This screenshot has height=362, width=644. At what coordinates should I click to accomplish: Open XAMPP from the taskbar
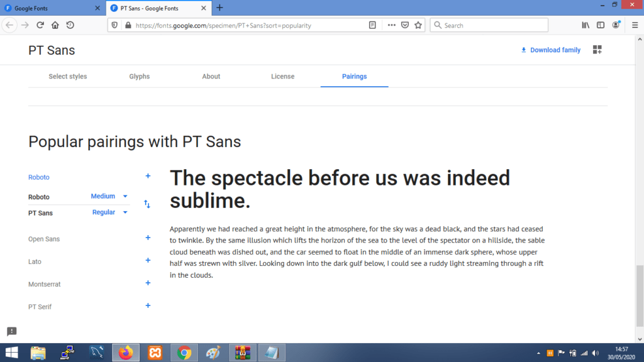[x=155, y=353]
